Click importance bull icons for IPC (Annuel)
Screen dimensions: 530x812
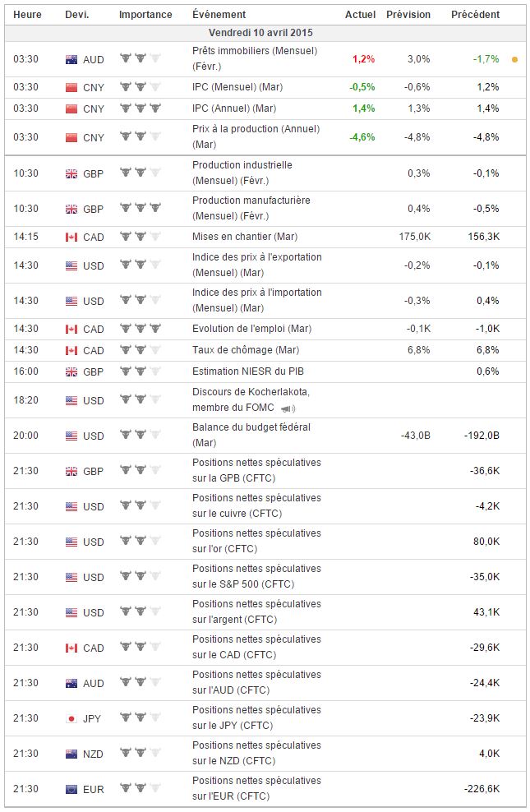140,108
